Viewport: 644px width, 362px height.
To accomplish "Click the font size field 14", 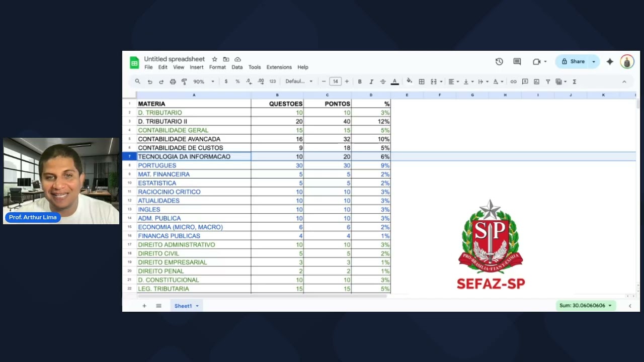I will click(x=335, y=81).
